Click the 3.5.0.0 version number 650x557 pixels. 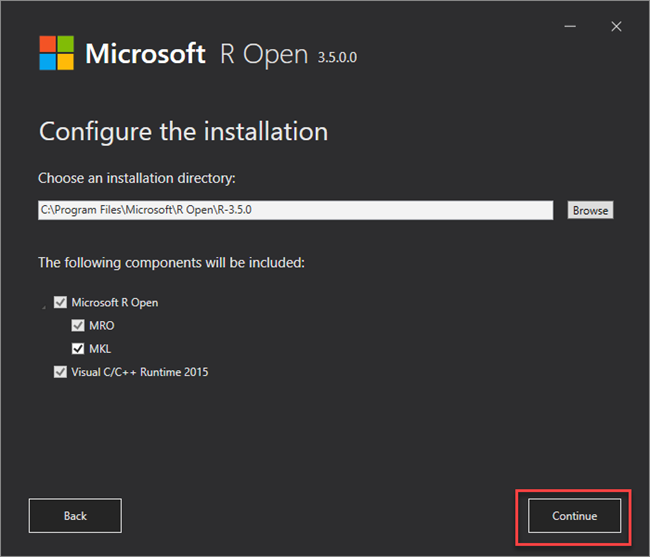337,58
